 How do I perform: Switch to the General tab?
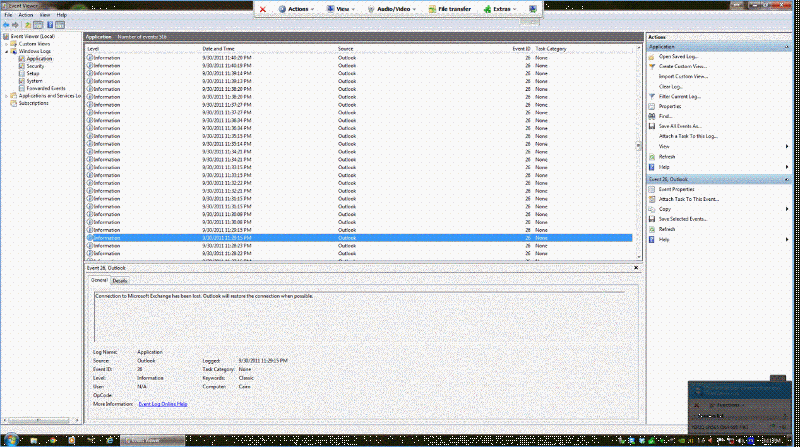tap(99, 280)
